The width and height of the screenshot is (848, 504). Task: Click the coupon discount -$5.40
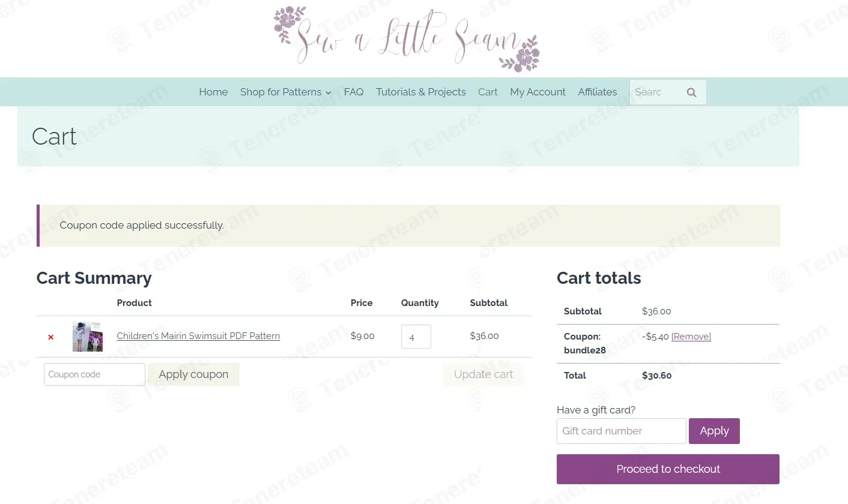pyautogui.click(x=655, y=337)
